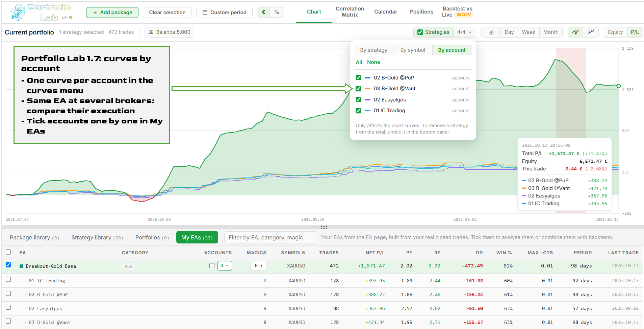
Task: Select the By symbol tab
Action: click(413, 50)
